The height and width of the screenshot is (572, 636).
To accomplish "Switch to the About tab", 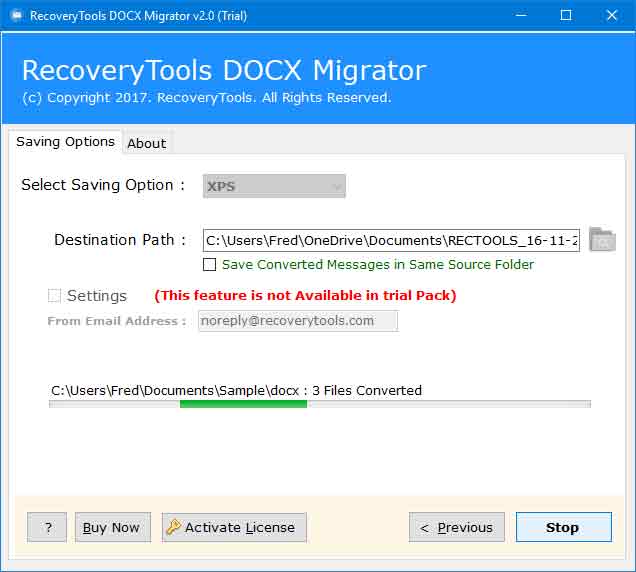I will coord(147,143).
